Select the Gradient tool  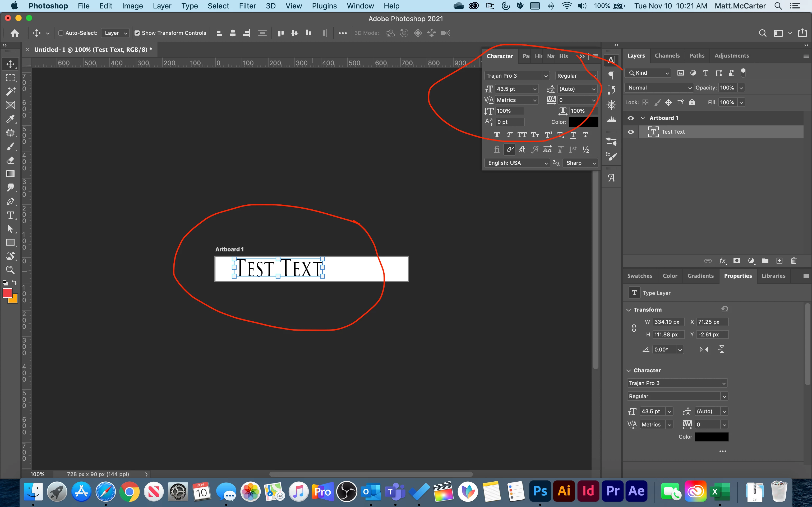[10, 174]
